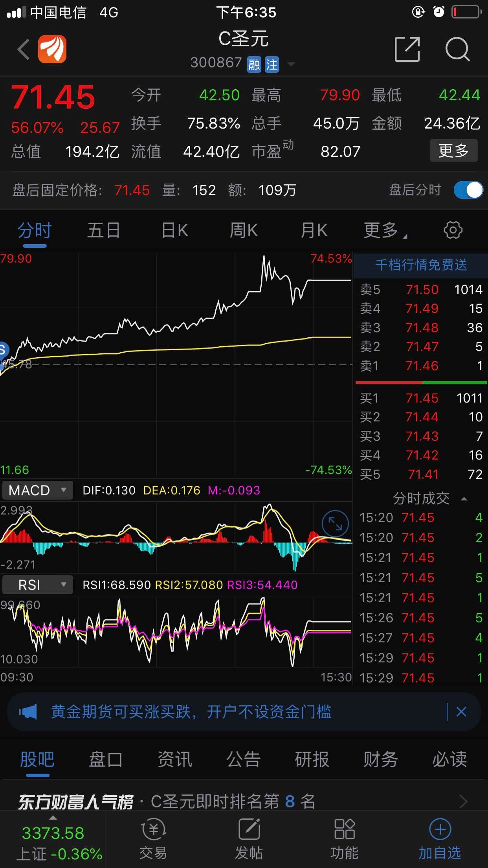This screenshot has width=488, height=868.
Task: Tap the red-green buy/sell ratio bar
Action: click(421, 382)
